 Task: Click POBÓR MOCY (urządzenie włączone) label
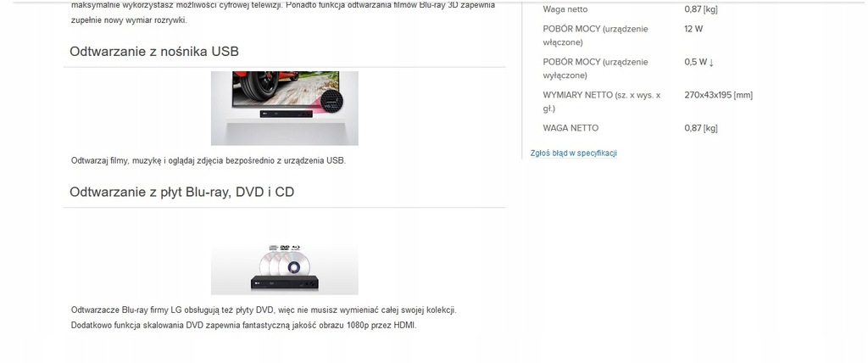(596, 36)
